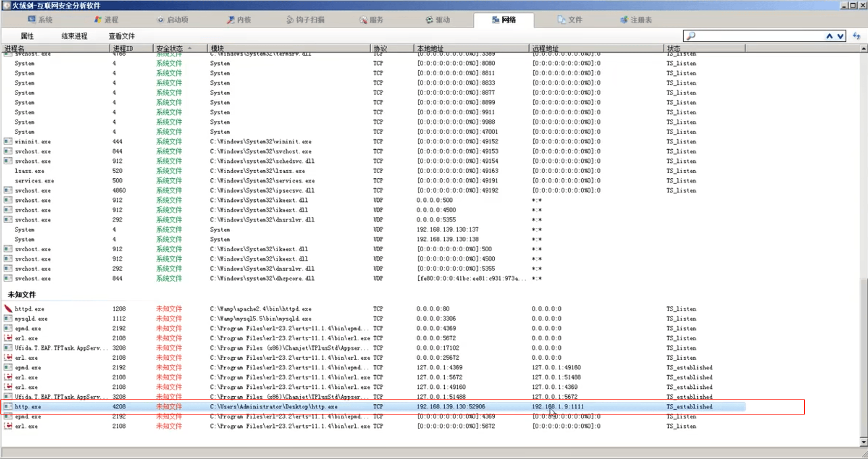
Task: Select the http.exe row icon
Action: click(x=8, y=407)
